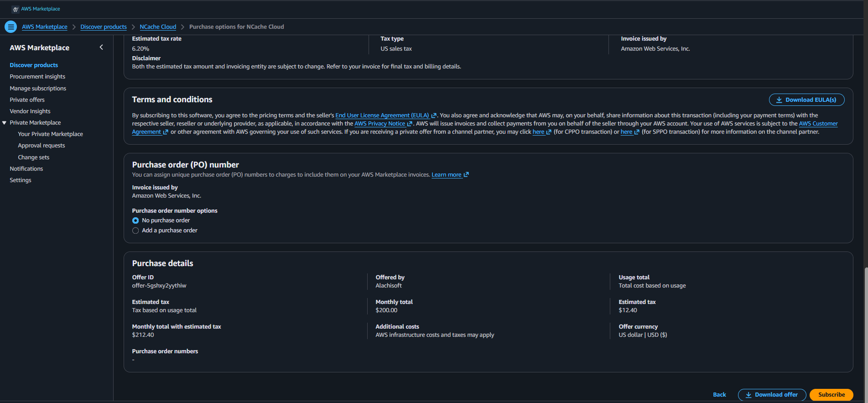The width and height of the screenshot is (868, 403).
Task: Click the 'US dollar | USD ($)' currency value
Action: coord(643,335)
